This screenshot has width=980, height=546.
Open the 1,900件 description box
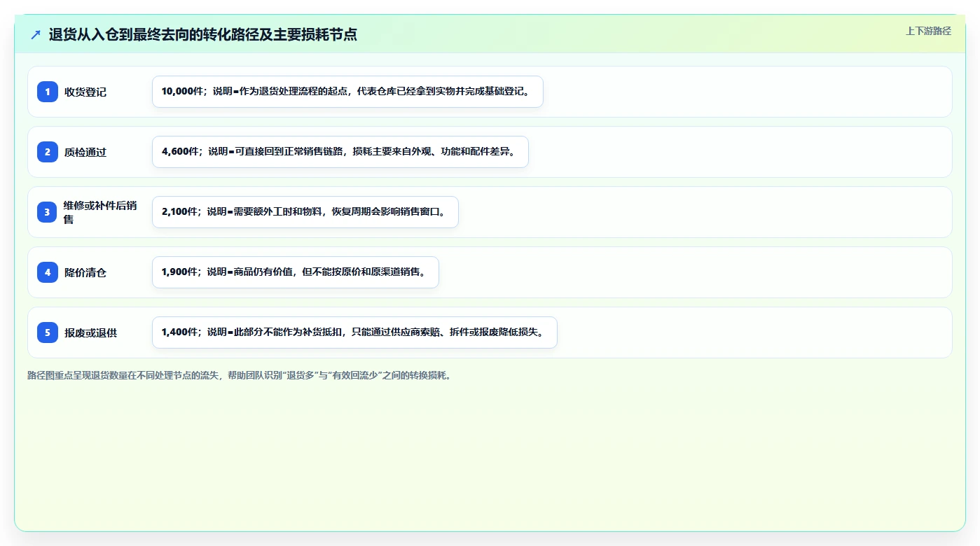tap(296, 272)
